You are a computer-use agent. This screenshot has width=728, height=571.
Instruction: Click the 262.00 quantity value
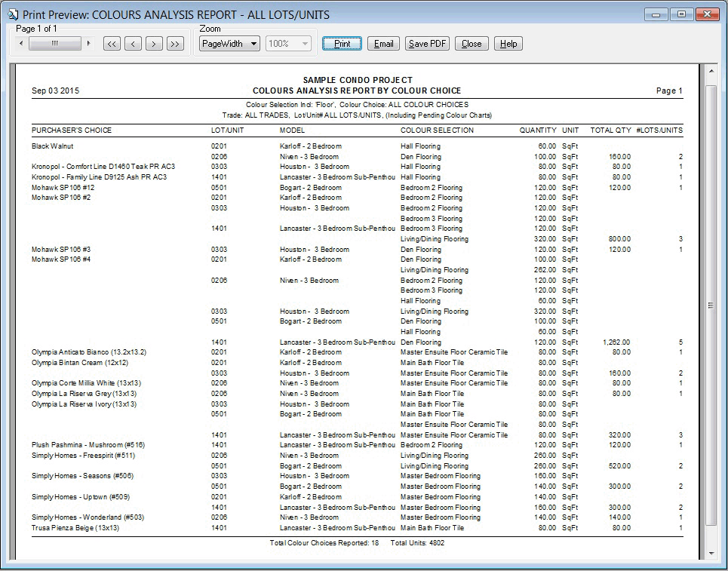(545, 270)
